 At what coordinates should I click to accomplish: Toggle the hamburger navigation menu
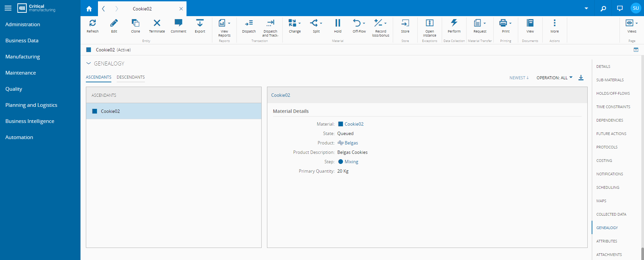(x=8, y=8)
